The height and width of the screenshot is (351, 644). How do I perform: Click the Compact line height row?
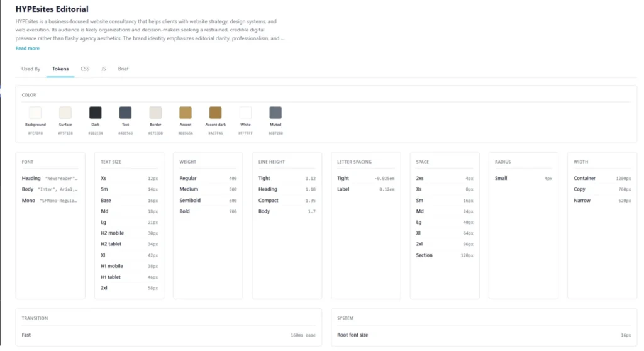coord(287,201)
